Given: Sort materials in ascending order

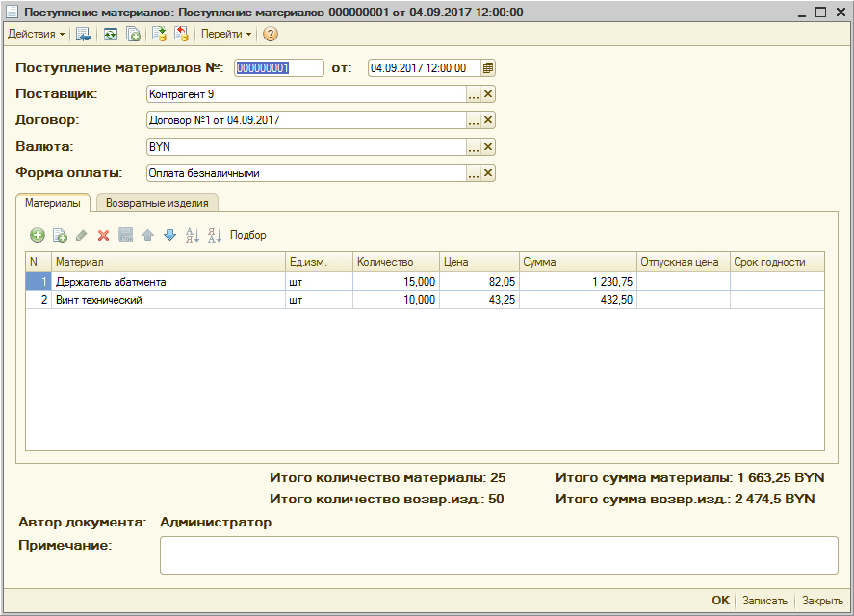Looking at the screenshot, I should (x=192, y=235).
